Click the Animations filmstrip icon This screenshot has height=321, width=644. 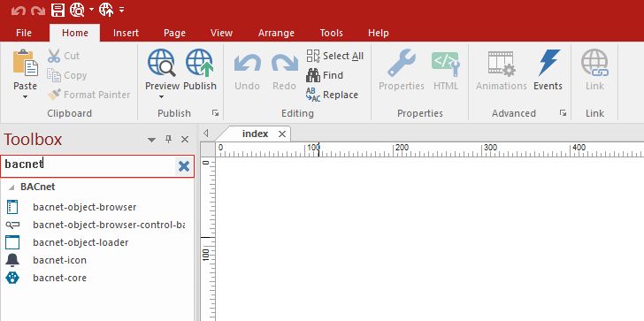pyautogui.click(x=501, y=64)
